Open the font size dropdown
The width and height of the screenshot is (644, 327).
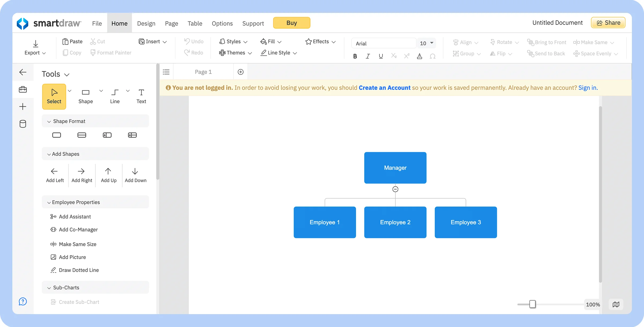426,43
